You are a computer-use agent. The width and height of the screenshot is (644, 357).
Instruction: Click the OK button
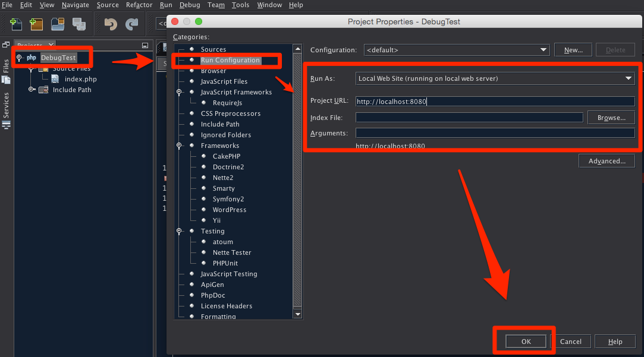coord(526,342)
